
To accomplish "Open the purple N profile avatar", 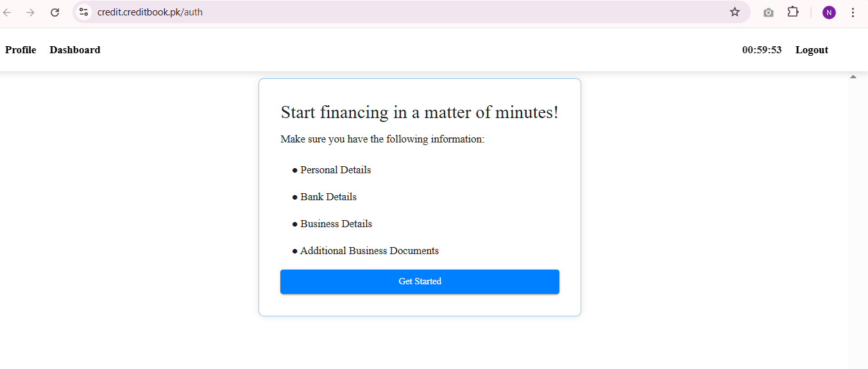I will pos(829,12).
